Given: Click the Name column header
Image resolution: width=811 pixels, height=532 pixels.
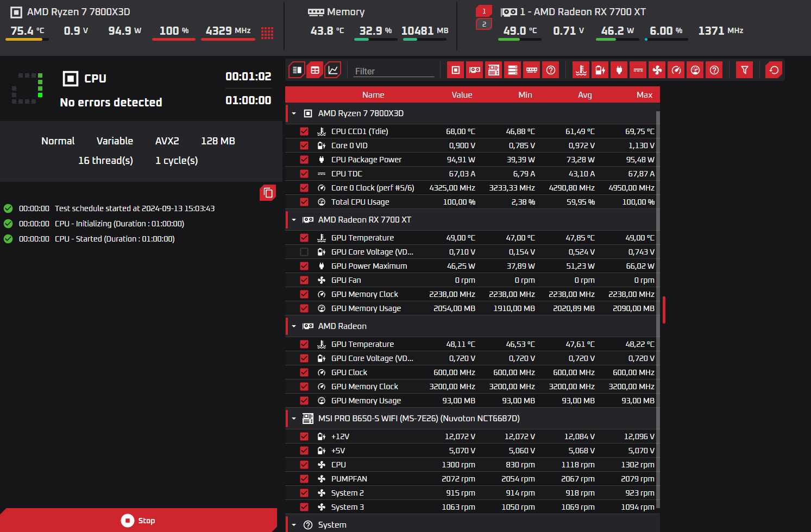Looking at the screenshot, I should pyautogui.click(x=373, y=95).
